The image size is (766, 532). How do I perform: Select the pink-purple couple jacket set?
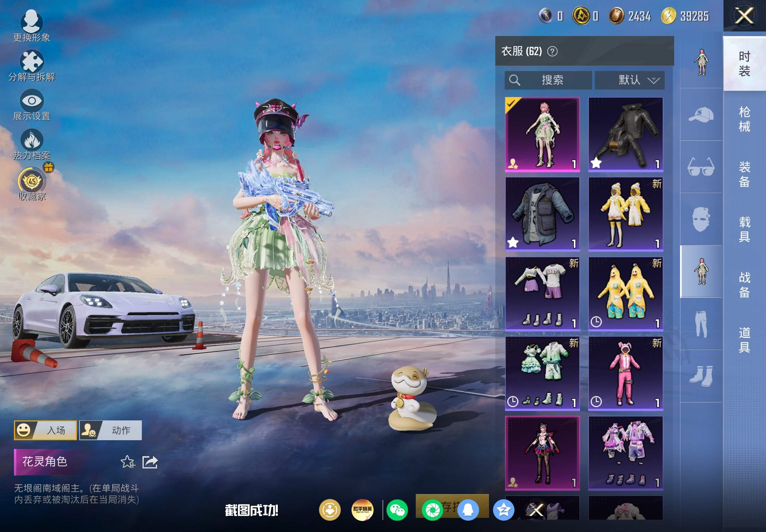[625, 453]
